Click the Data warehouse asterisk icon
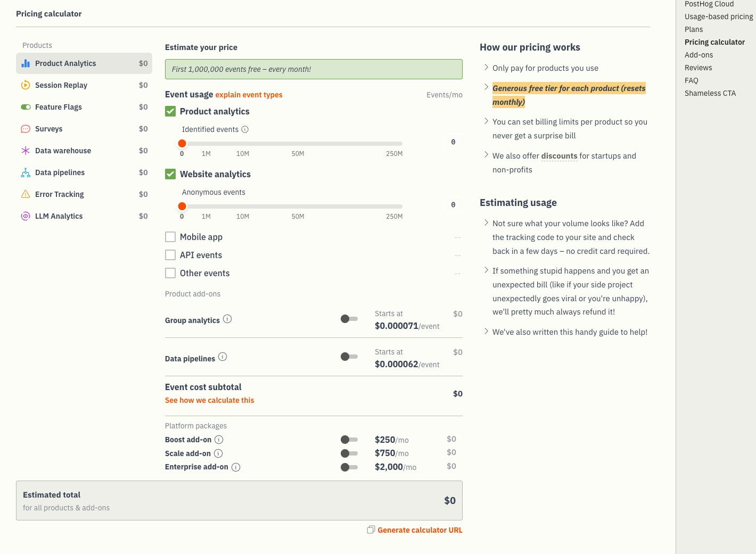The height and width of the screenshot is (554, 756). click(x=26, y=151)
